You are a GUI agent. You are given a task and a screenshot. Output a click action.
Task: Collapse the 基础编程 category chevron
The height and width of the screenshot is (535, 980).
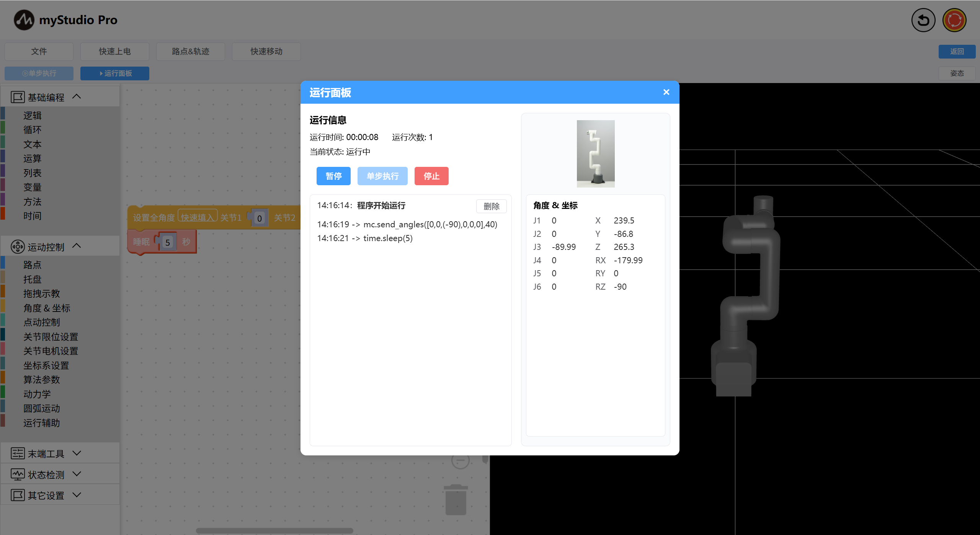pos(77,96)
